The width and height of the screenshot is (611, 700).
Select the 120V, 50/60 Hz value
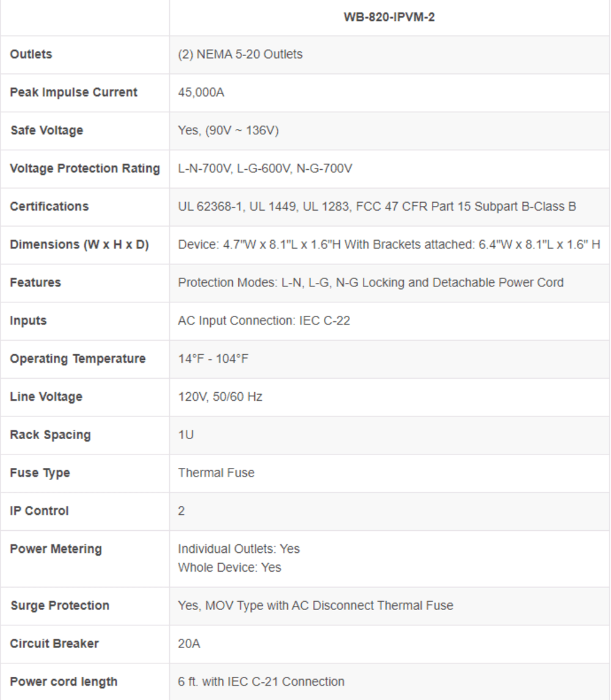[220, 397]
